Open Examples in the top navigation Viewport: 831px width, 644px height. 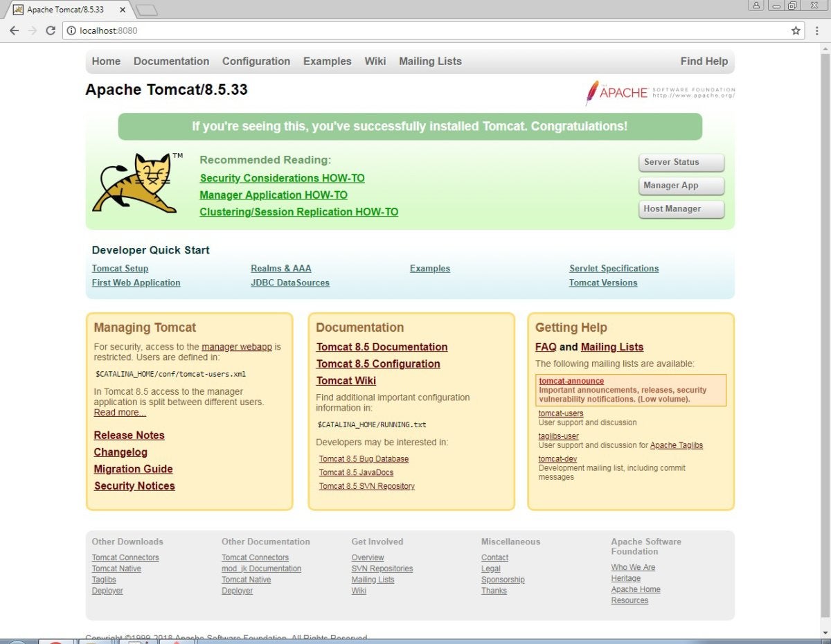pos(328,61)
